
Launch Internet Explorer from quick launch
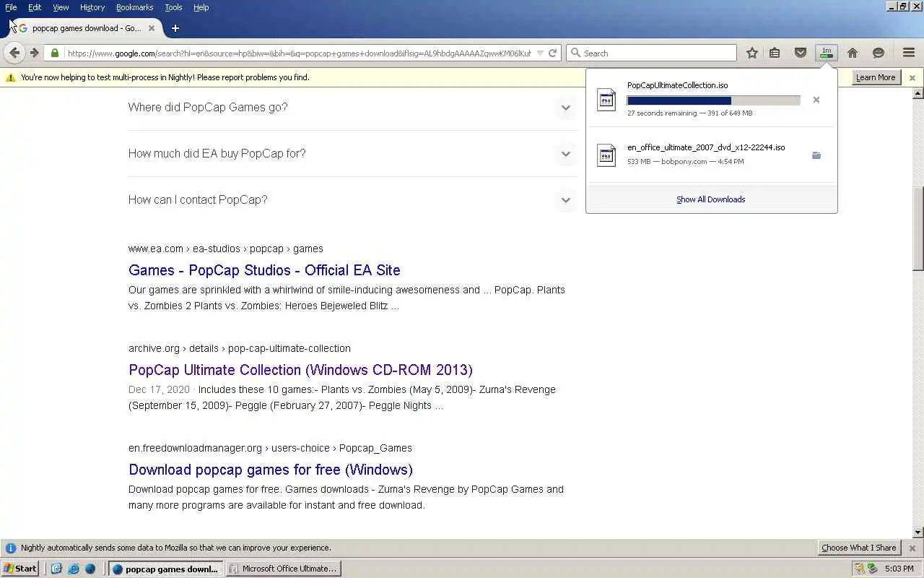tap(73, 569)
